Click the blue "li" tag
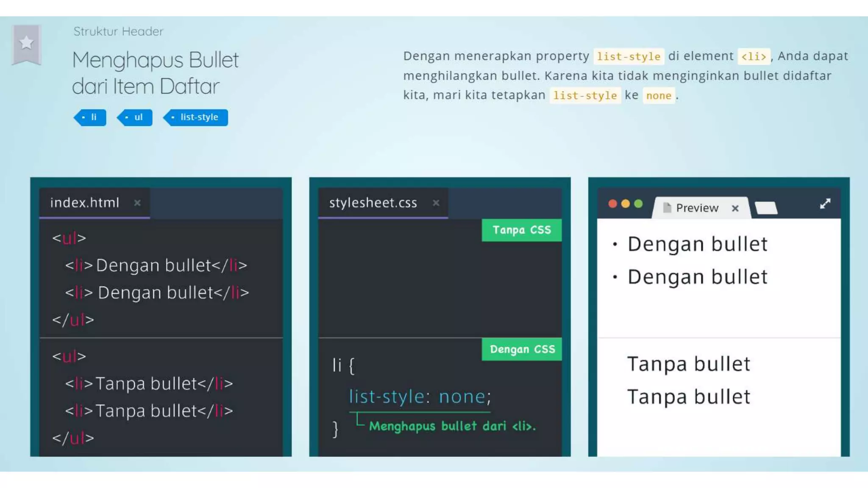The width and height of the screenshot is (868, 488). point(90,117)
